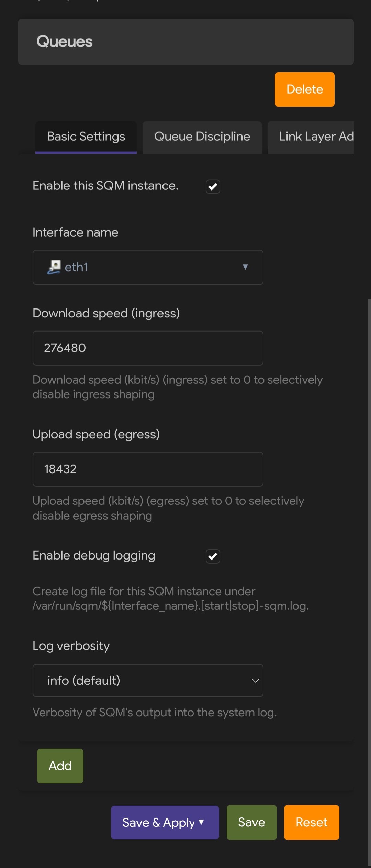Disable the debug logging checkbox
Viewport: 371px width, 868px height.
tap(213, 556)
